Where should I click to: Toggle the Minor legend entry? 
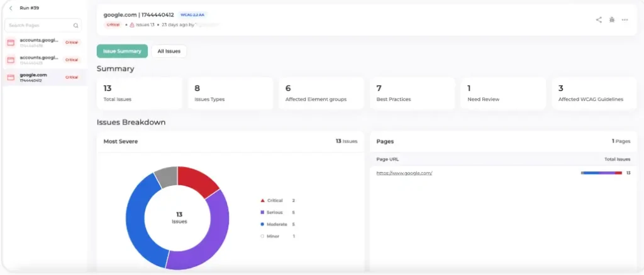(277, 236)
